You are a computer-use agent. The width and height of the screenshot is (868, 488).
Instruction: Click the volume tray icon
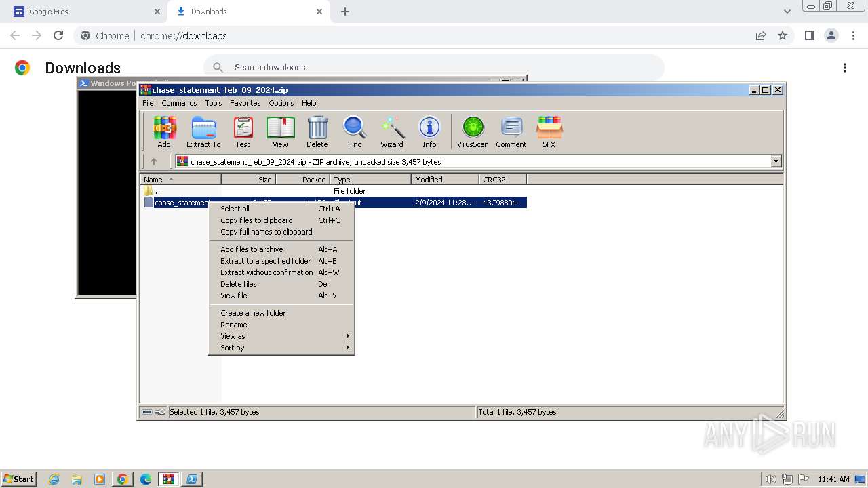[770, 479]
